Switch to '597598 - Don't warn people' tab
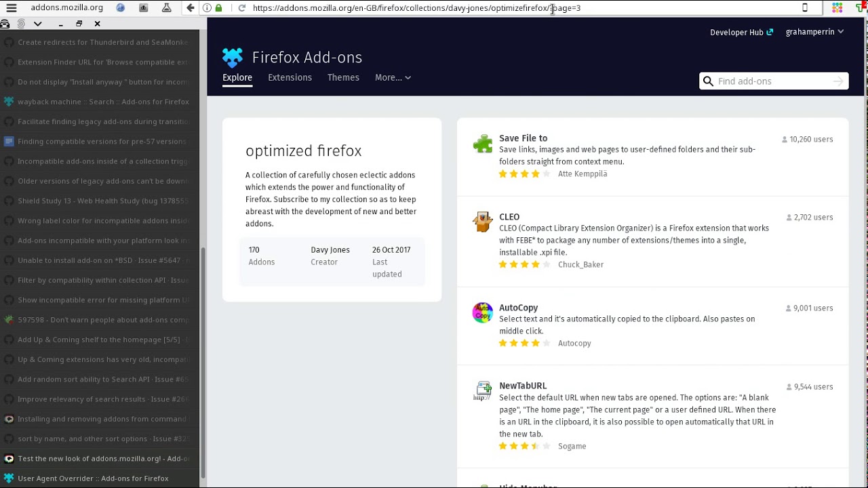This screenshot has width=868, height=488. [99, 320]
